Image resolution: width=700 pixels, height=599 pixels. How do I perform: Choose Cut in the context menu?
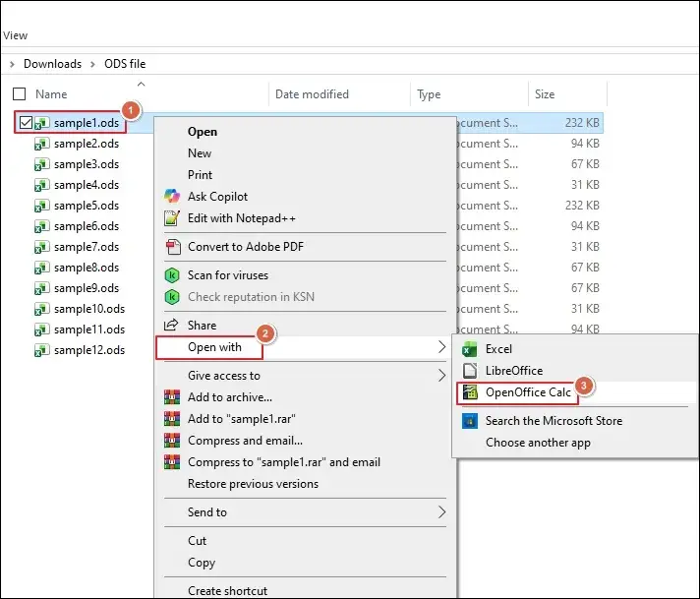click(197, 541)
